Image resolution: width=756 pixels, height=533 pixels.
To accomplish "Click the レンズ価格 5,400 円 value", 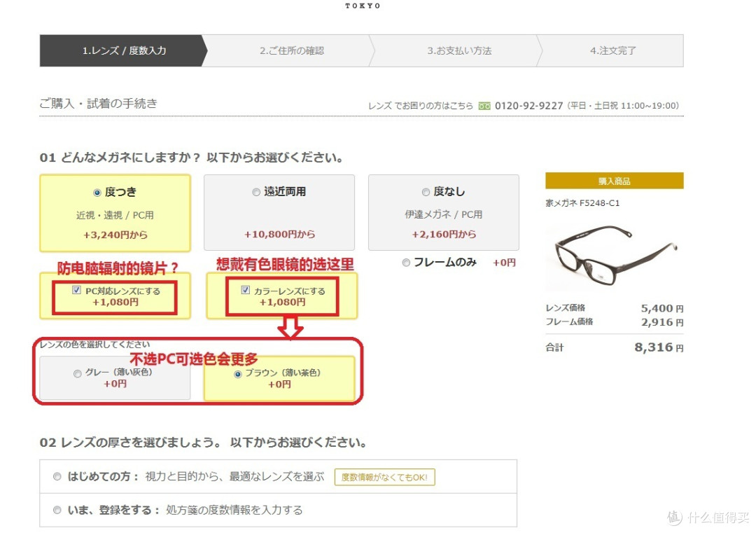I will (662, 308).
